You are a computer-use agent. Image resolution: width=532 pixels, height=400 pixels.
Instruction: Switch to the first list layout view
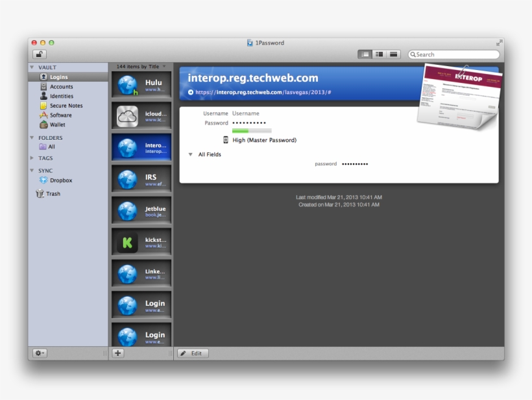[365, 54]
